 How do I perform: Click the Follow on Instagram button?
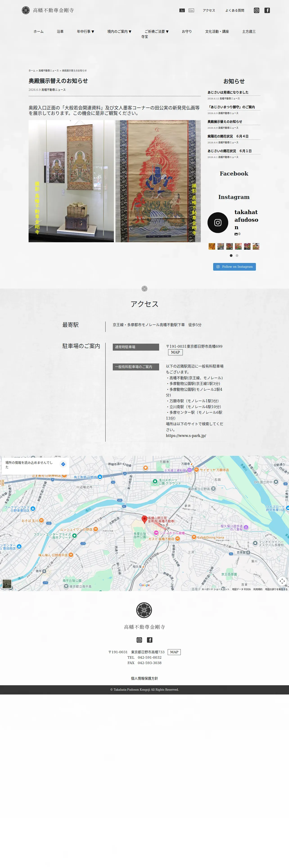tap(235, 267)
